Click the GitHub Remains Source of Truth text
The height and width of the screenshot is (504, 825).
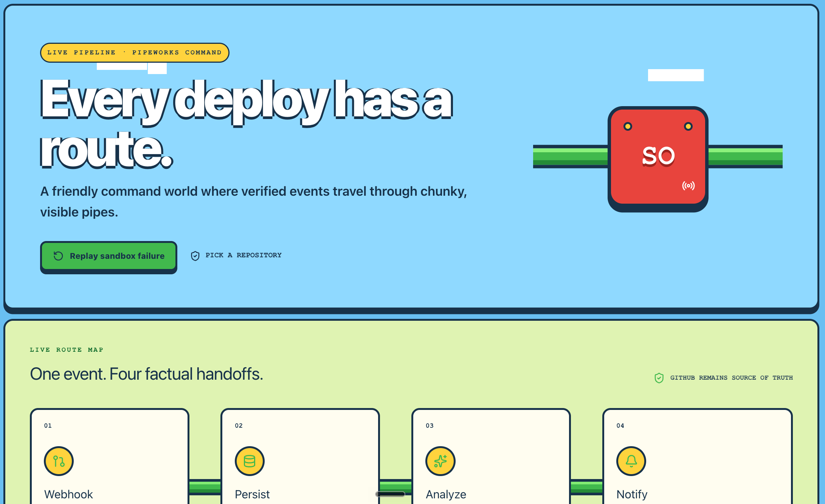732,378
